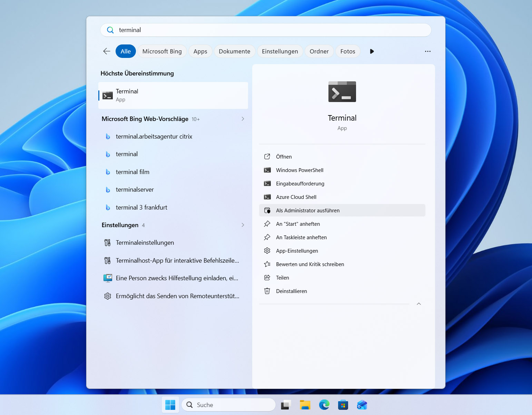Launch Microsoft Edge from the taskbar

[324, 405]
